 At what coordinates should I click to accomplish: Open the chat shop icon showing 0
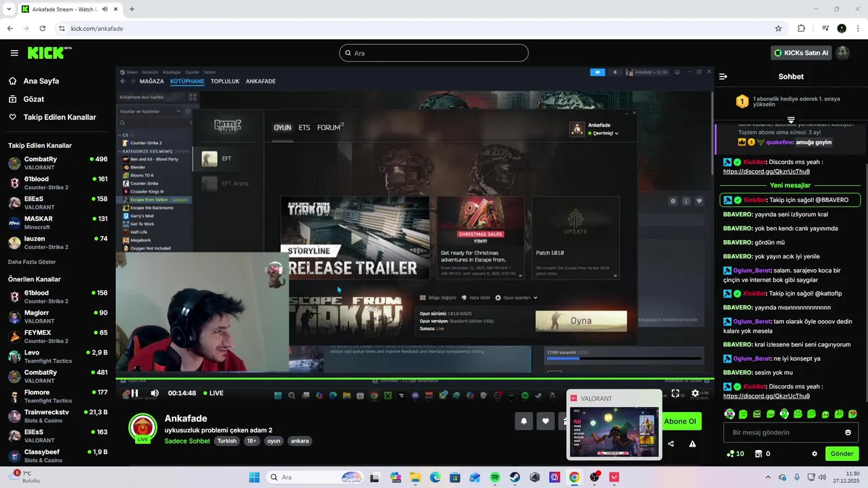click(763, 453)
